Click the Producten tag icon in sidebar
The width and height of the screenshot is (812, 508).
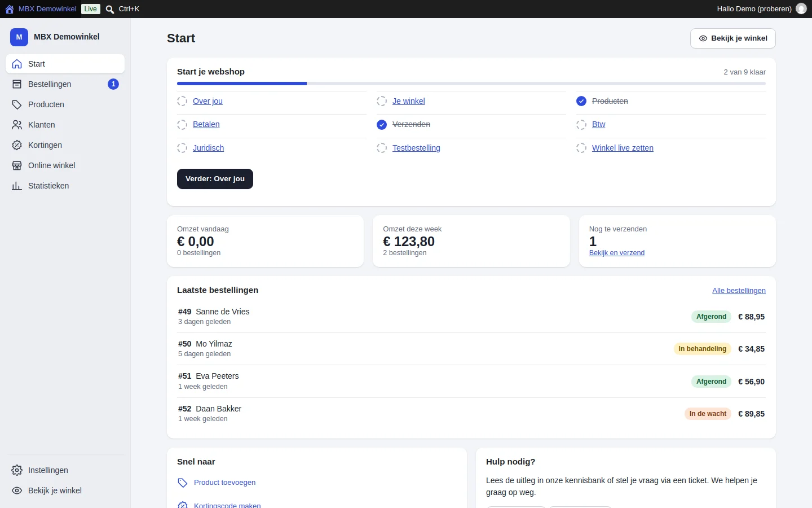17,104
